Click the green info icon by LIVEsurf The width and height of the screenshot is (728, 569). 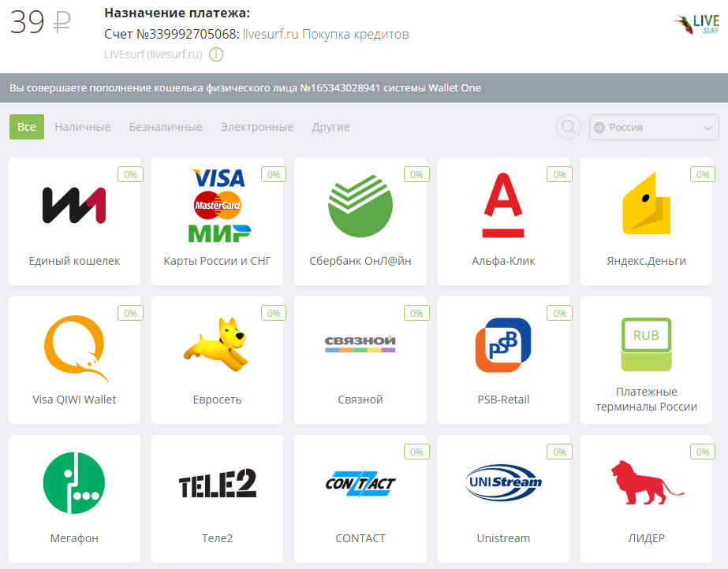[x=216, y=54]
